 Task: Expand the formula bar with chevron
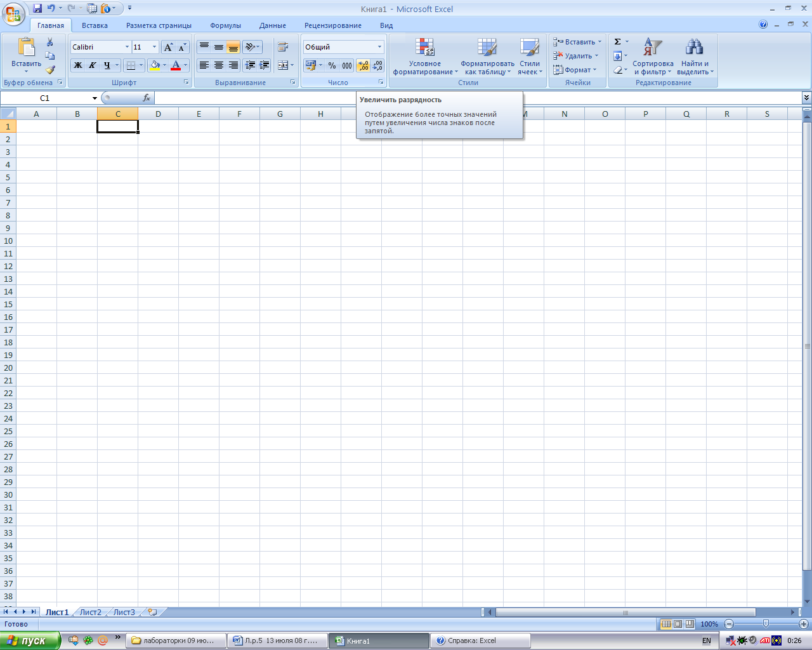(806, 98)
